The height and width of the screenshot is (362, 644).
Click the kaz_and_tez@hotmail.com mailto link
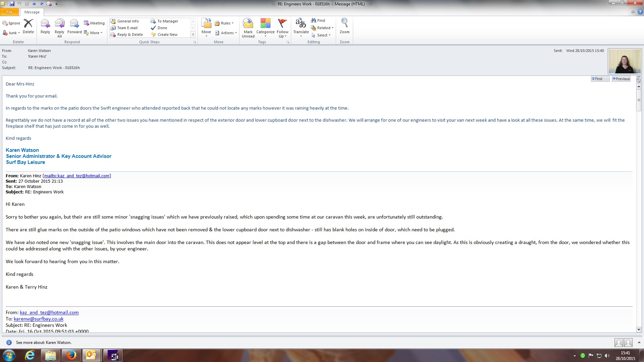tap(77, 176)
